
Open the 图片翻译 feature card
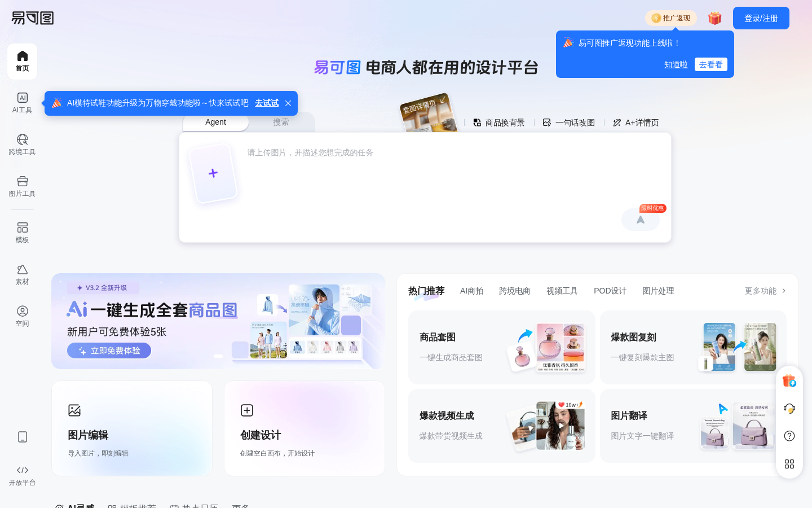[693, 426]
